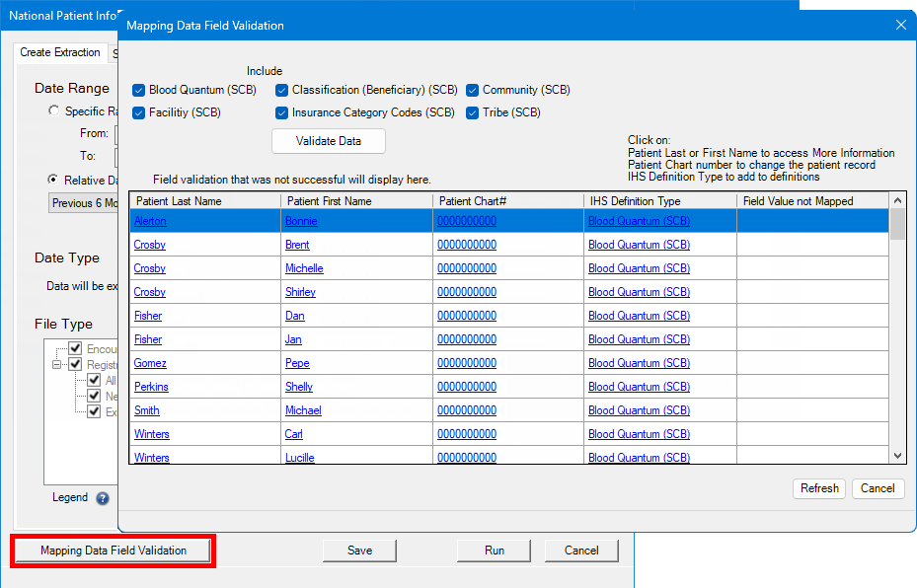Click the table scrollbar up arrow
Viewport: 917px width, 588px height.
pos(897,200)
